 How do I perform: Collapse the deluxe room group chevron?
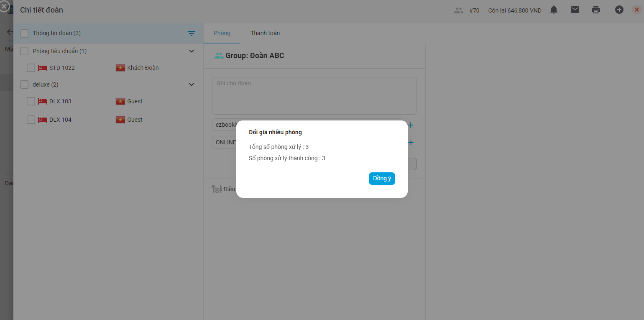point(192,84)
